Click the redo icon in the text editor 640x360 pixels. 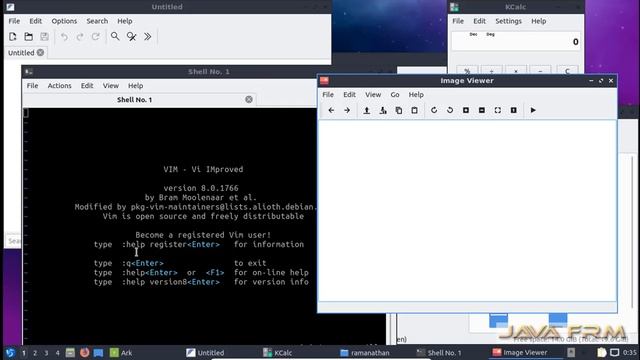pos(80,37)
